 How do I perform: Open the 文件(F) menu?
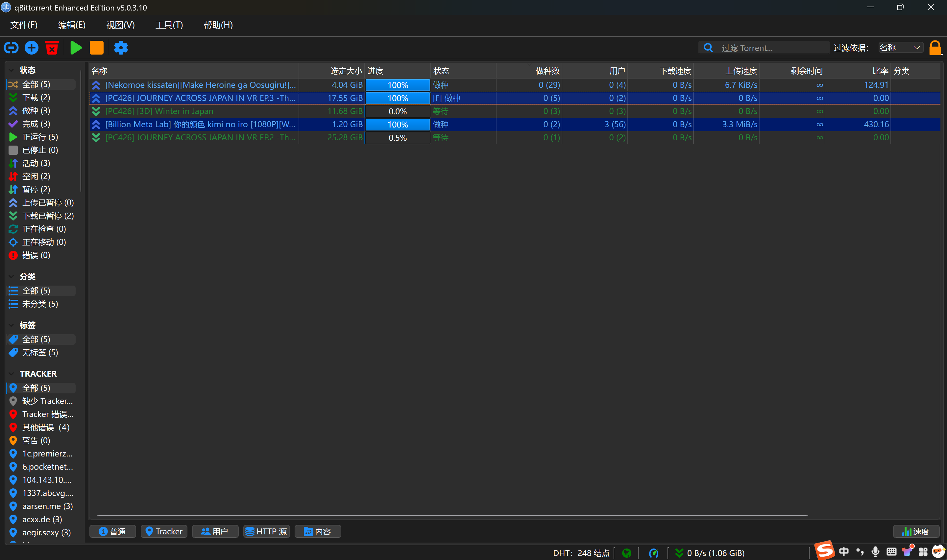(x=24, y=25)
